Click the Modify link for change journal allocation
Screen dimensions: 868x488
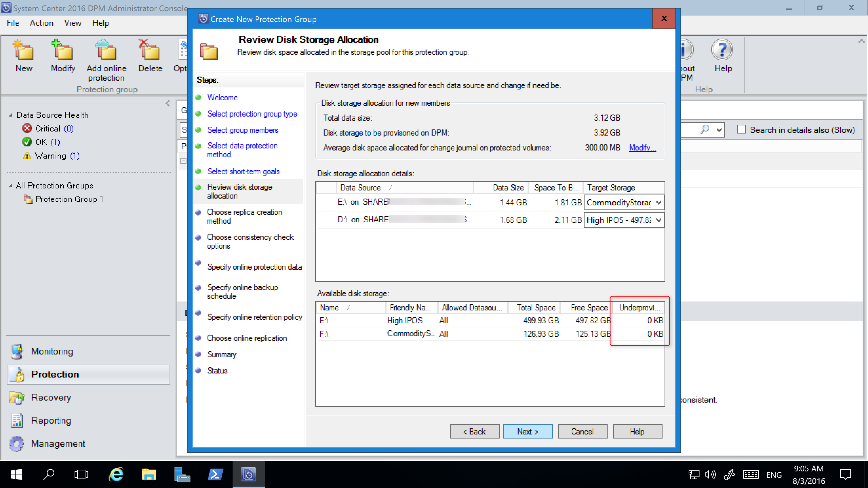(x=642, y=147)
